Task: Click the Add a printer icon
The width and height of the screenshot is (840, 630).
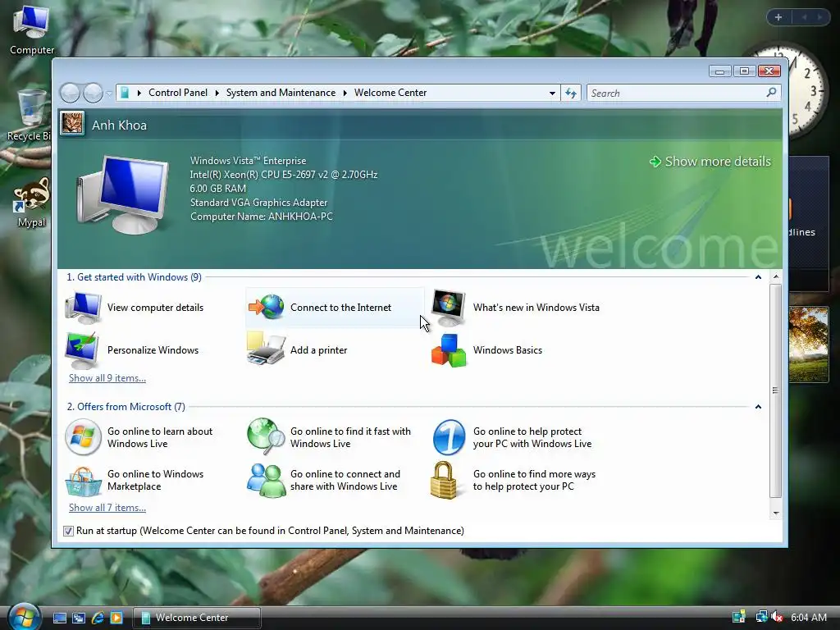Action: 266,349
